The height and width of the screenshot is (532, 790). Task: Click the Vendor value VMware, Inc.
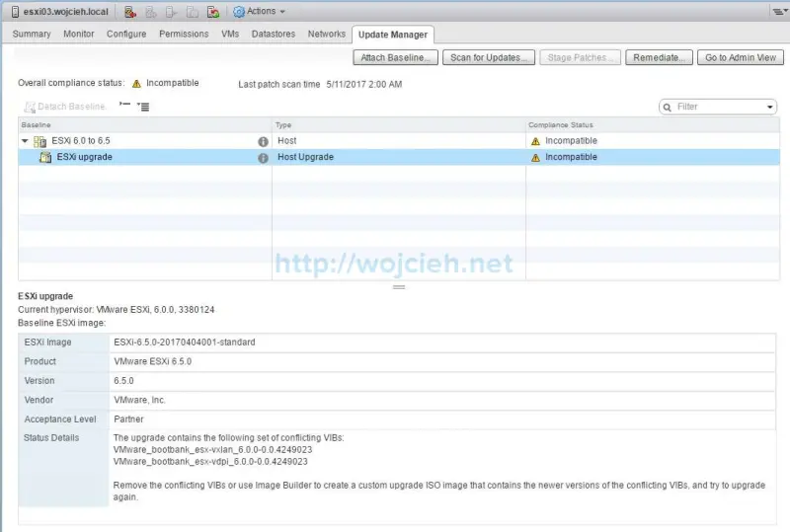point(139,400)
